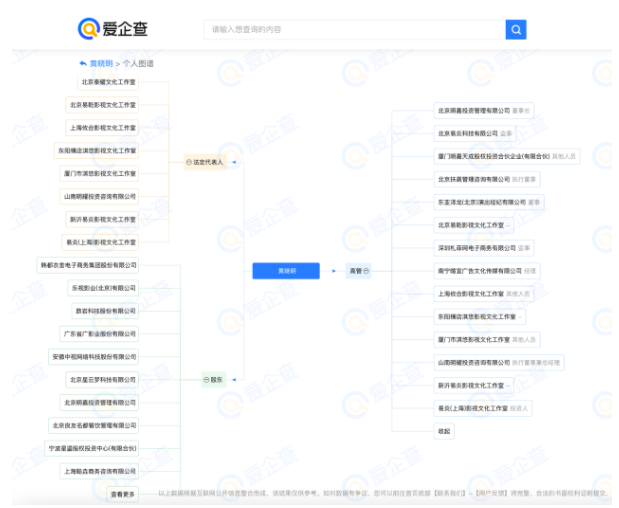This screenshot has height=508, width=619.
Task: Open 北京明嘉投资管理有限公司 under 股东
Action: point(99,402)
